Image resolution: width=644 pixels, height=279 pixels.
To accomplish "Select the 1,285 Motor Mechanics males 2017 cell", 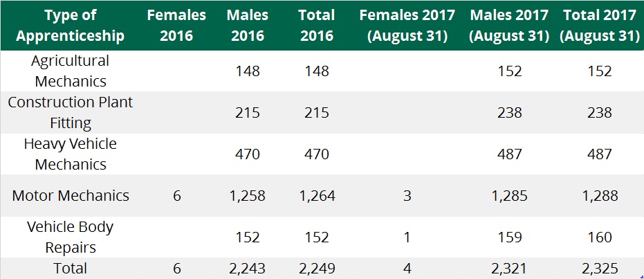I will 509,196.
